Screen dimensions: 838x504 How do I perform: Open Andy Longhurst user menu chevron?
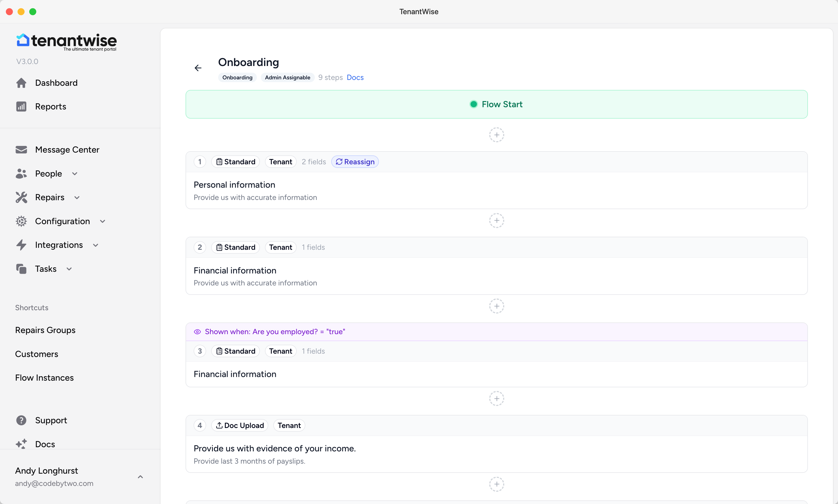[140, 477]
